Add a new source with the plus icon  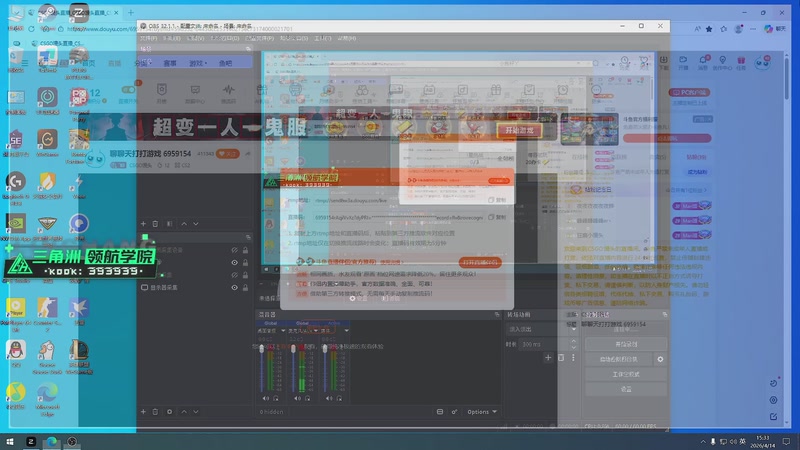143,412
